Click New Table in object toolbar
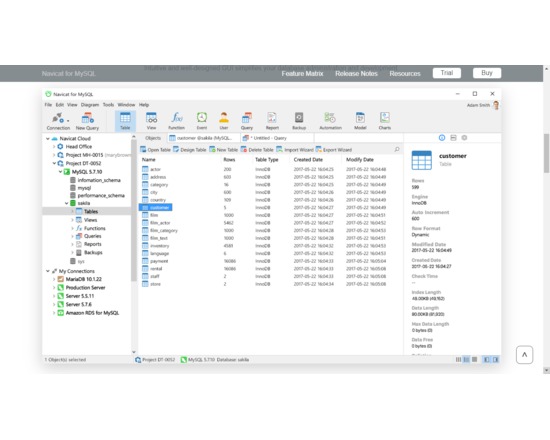This screenshot has width=550, height=440. pyautogui.click(x=223, y=150)
